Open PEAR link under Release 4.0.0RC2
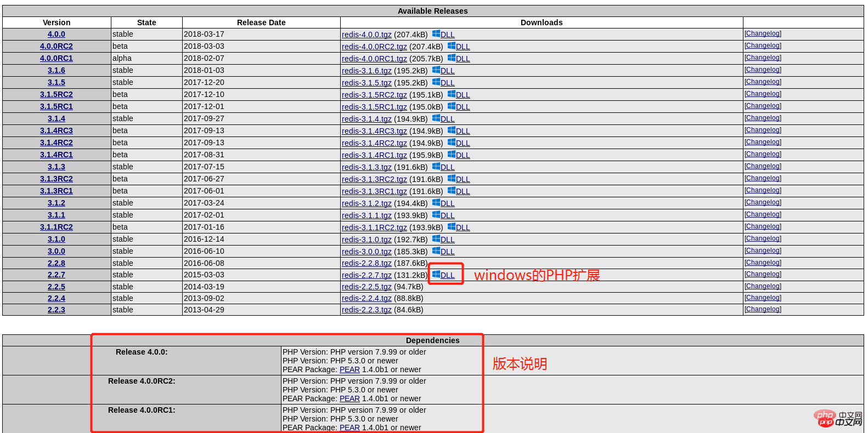This screenshot has width=868, height=433. click(x=350, y=398)
